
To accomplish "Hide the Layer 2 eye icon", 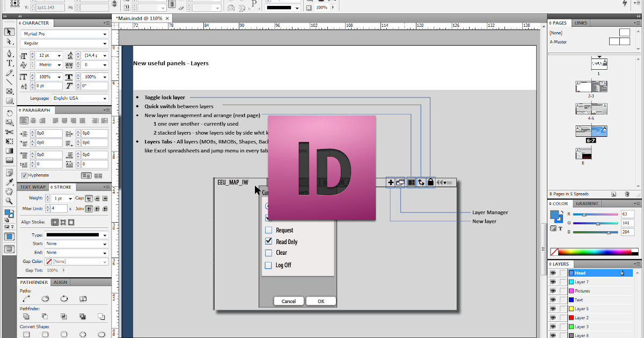I will [553, 318].
